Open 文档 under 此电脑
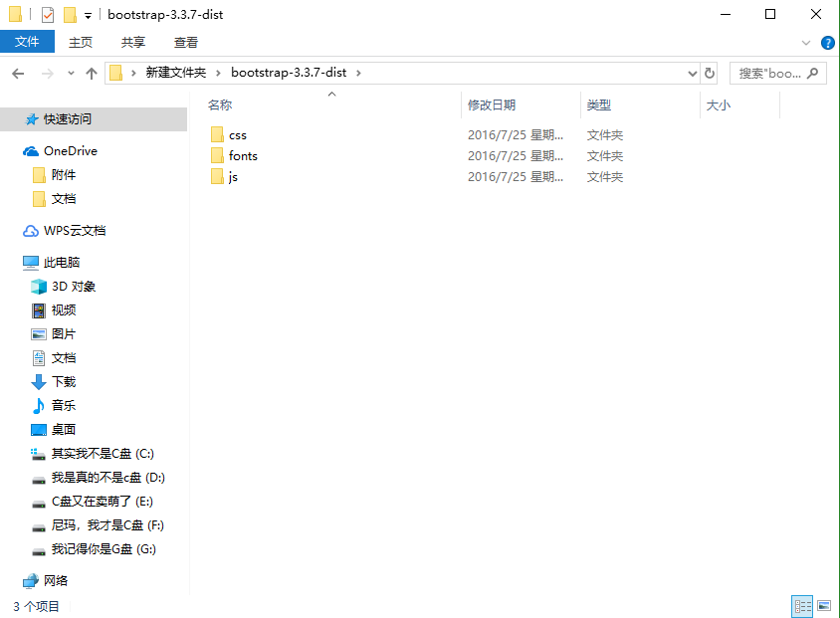 [x=64, y=357]
